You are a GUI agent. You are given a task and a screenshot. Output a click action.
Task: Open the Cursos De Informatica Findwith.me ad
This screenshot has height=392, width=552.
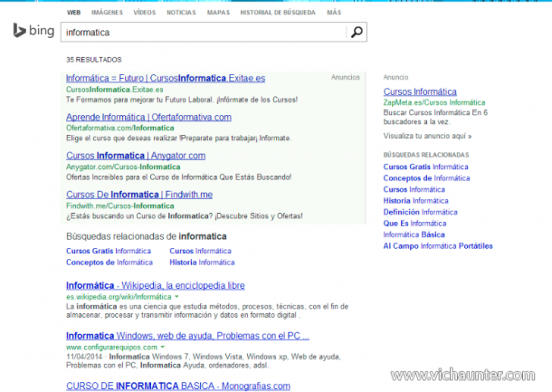point(139,195)
